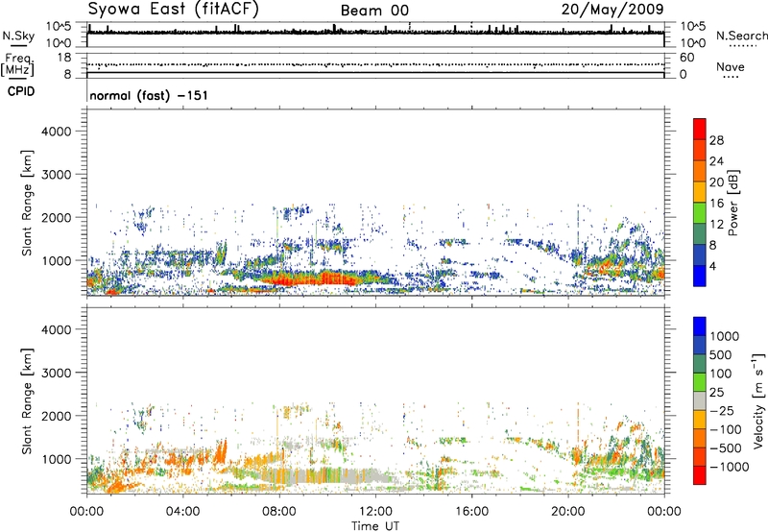Screen dimensions: 768x532
Task: Click the 'Freq. [MHz]' label
Action: coord(17,65)
